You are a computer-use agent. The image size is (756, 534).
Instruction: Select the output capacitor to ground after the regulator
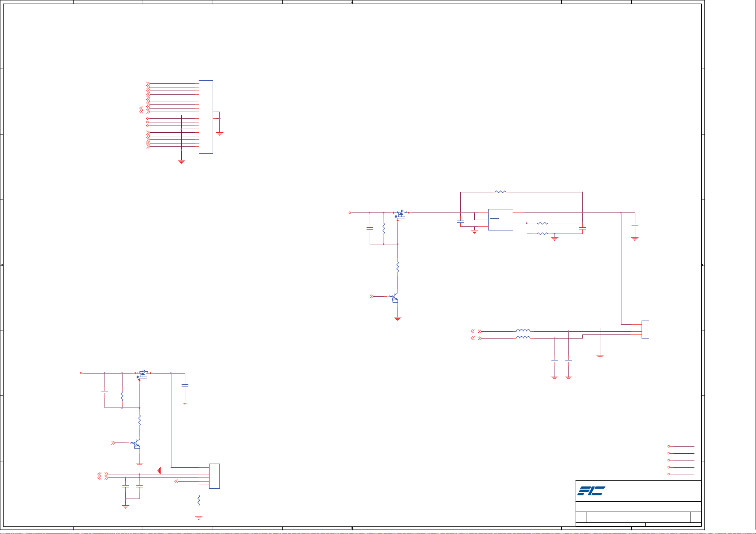click(635, 225)
